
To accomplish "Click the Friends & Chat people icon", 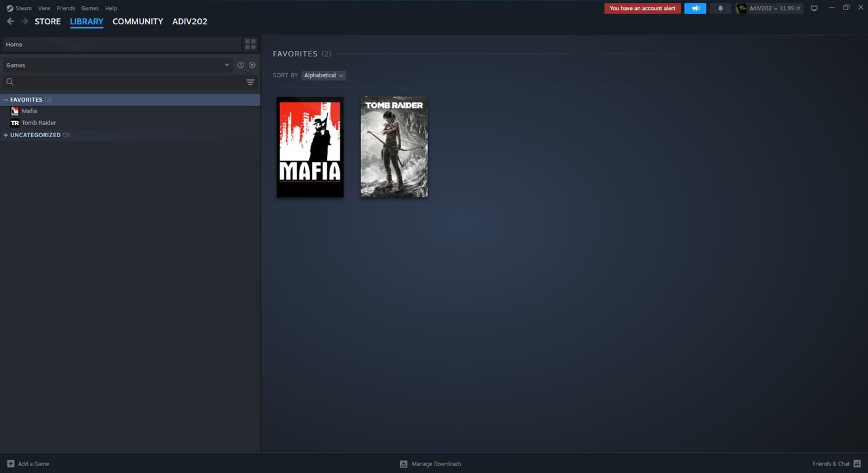I will 857,464.
